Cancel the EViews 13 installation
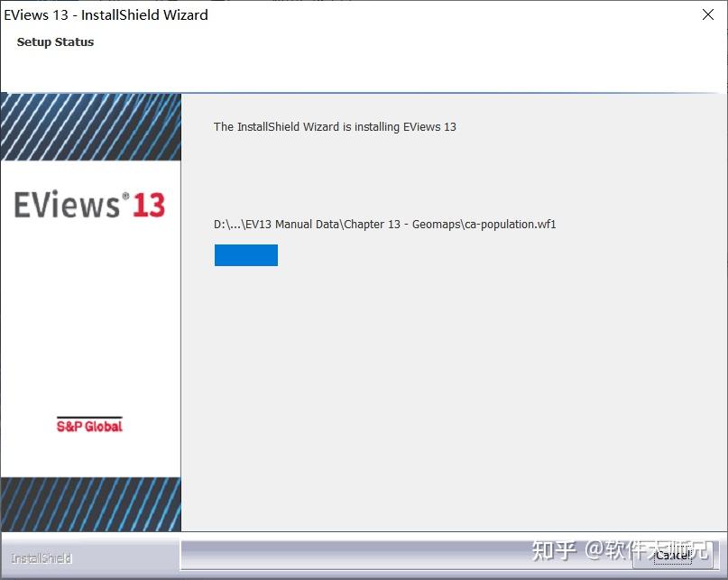The width and height of the screenshot is (728, 580). point(672,557)
